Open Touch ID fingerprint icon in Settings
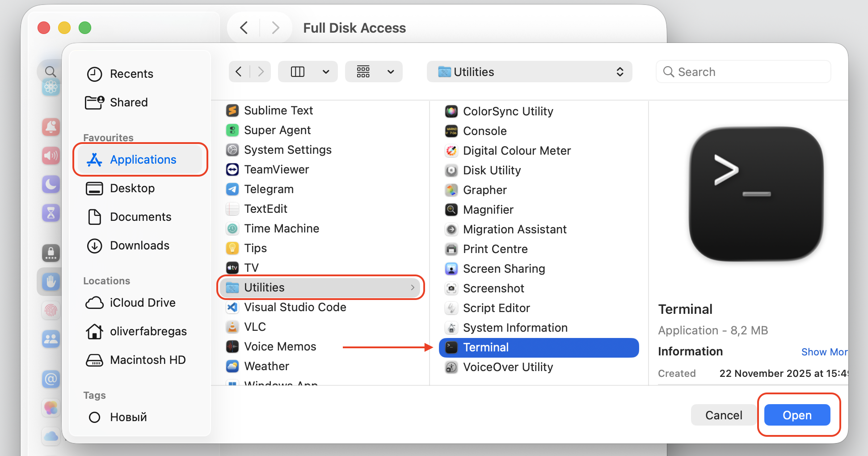The image size is (868, 456). (51, 310)
